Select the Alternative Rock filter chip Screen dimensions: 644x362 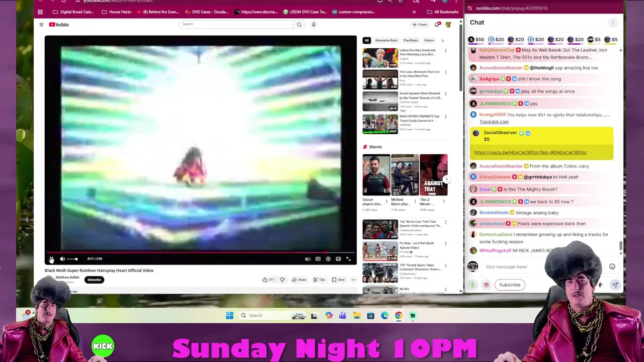pos(386,40)
